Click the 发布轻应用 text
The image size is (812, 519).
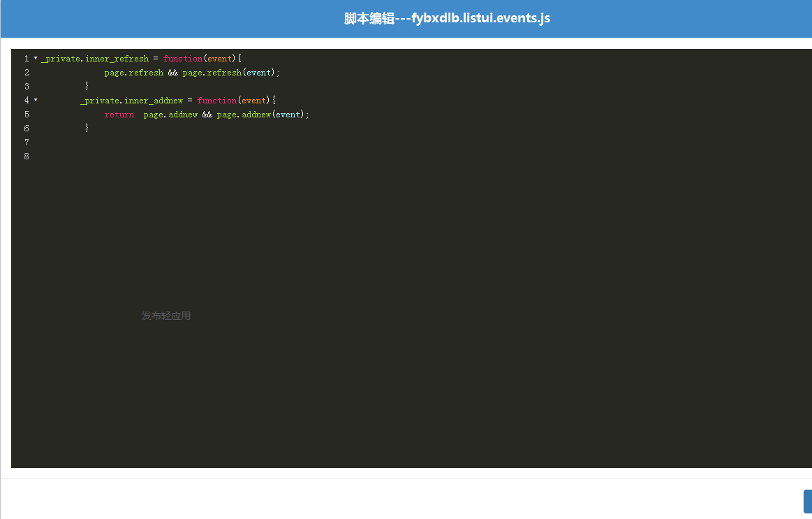[166, 316]
